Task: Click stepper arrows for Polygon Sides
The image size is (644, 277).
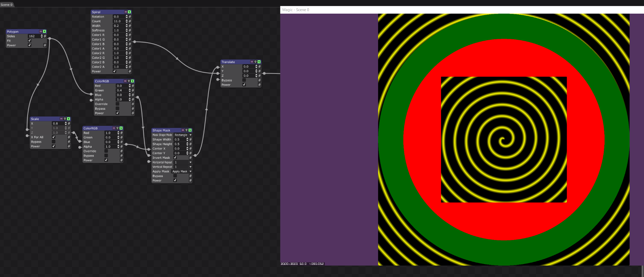Action: click(x=42, y=36)
